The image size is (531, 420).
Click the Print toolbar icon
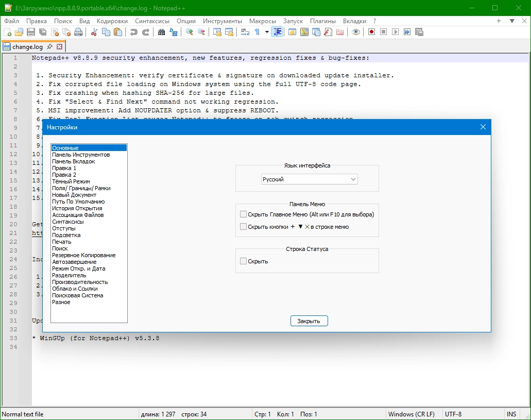click(x=79, y=32)
